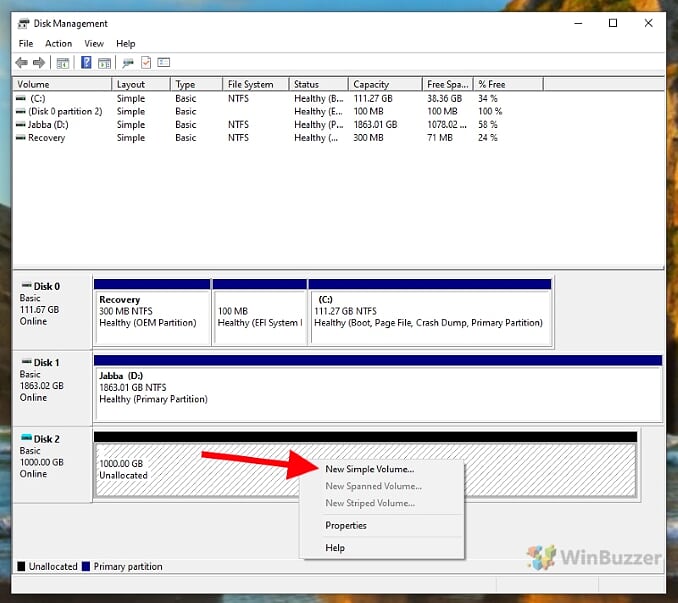Select the (C:) volume name in the list
The height and width of the screenshot is (603, 678).
[37, 99]
